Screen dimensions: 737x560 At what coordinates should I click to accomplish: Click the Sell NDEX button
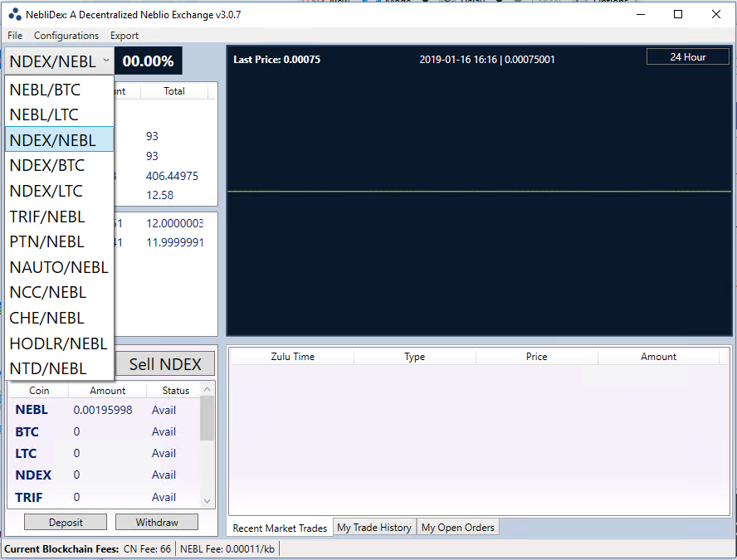pyautogui.click(x=165, y=364)
